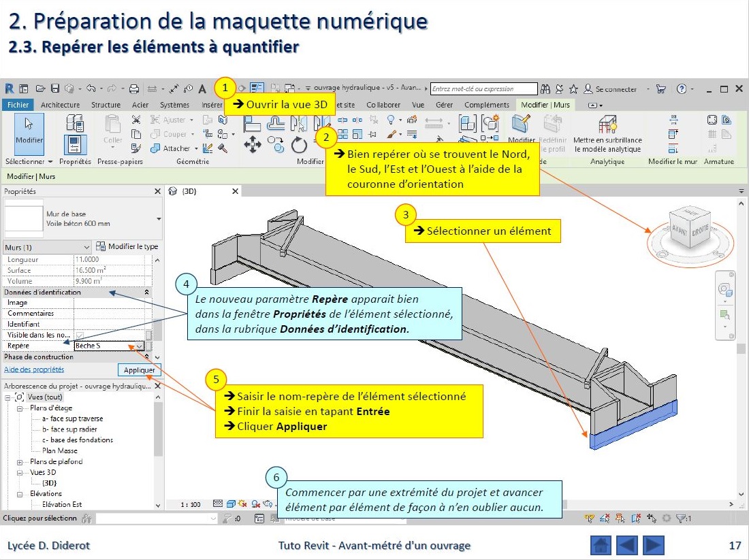Image resolution: width=749 pixels, height=560 pixels.
Task: Open the 'Plan Masse' view in the browser
Action: (x=60, y=450)
